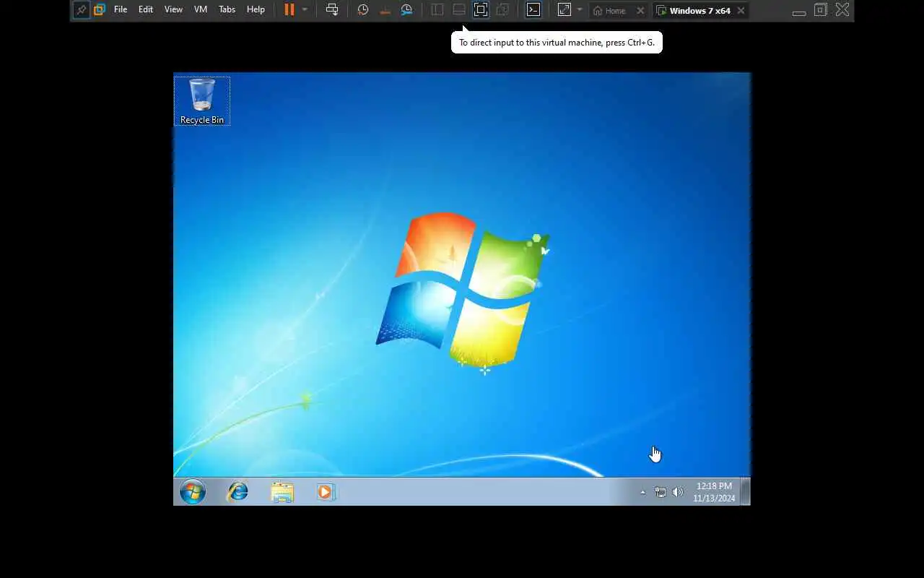
Task: Launch Internet Explorer from the taskbar
Action: 237,492
